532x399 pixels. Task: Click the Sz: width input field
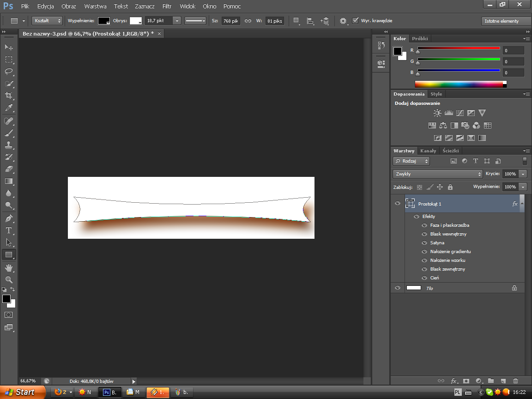point(231,21)
